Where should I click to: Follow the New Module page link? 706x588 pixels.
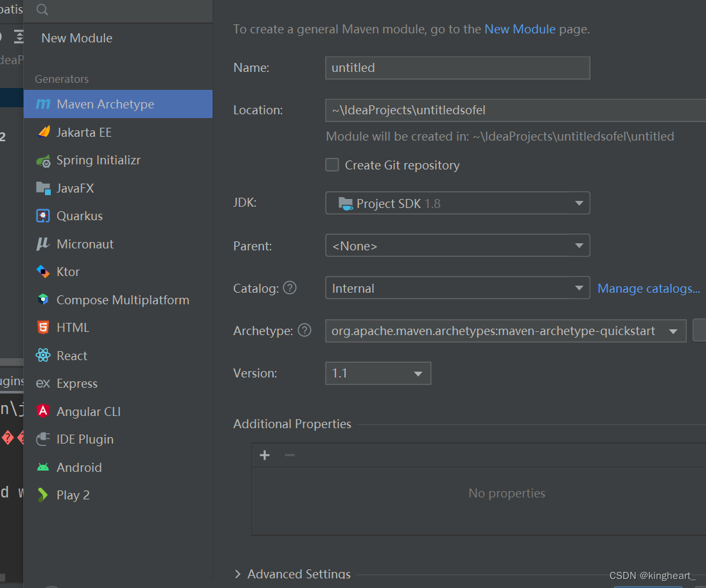[x=520, y=30]
